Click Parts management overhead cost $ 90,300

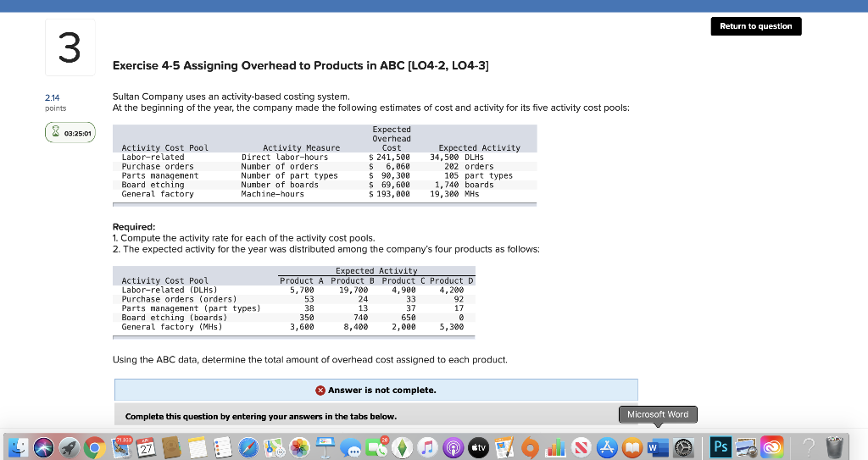click(389, 175)
